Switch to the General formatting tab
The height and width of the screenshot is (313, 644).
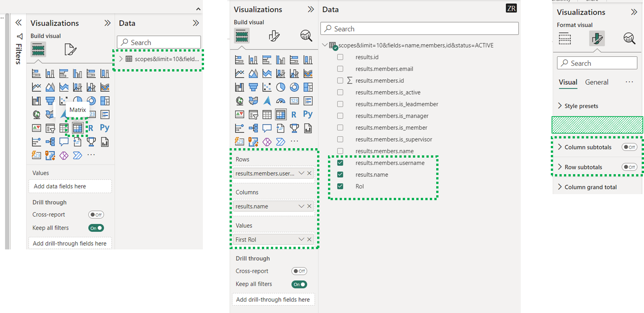[x=596, y=82]
